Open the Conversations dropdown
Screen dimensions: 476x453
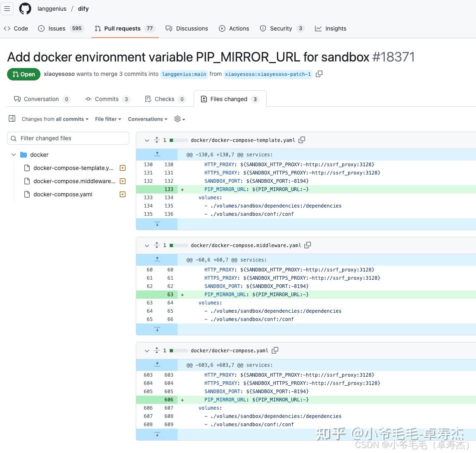click(147, 119)
